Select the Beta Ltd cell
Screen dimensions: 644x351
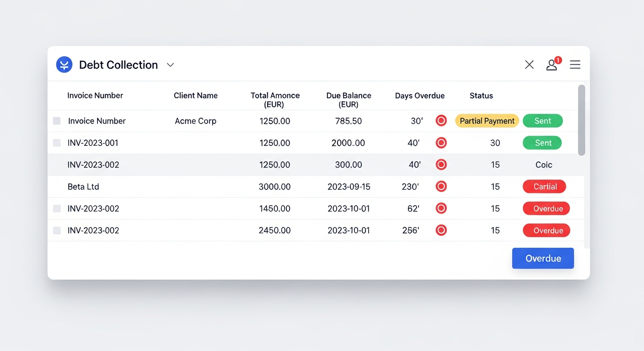pos(83,186)
